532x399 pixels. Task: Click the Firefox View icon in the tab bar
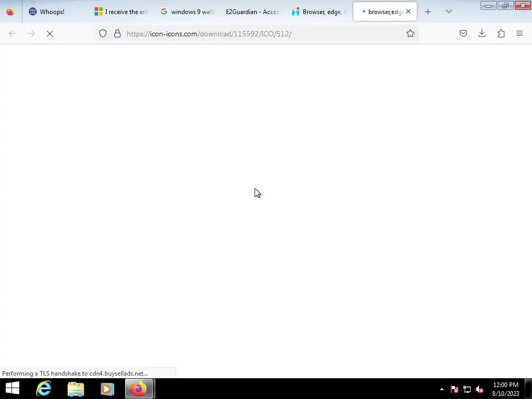click(x=10, y=12)
